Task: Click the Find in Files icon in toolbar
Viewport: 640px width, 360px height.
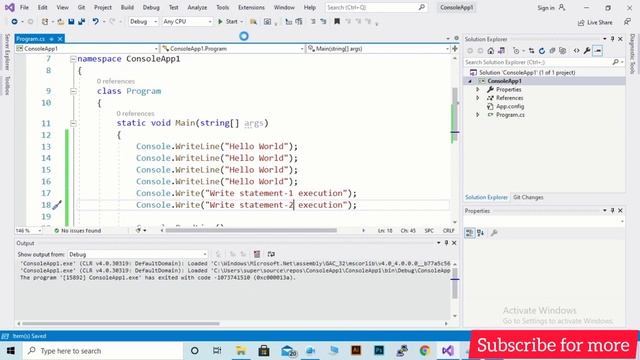Action: (253, 22)
